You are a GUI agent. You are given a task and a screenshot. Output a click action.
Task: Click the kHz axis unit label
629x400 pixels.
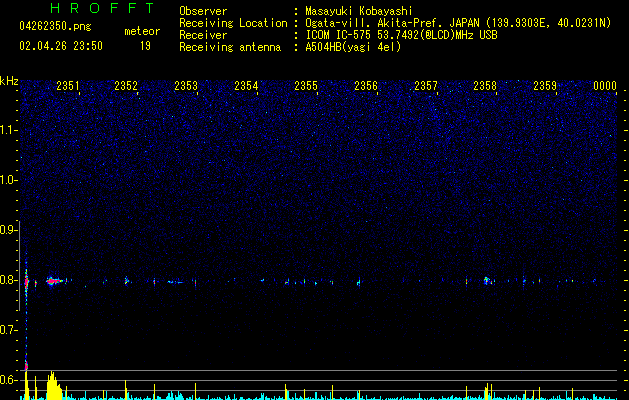click(x=9, y=81)
